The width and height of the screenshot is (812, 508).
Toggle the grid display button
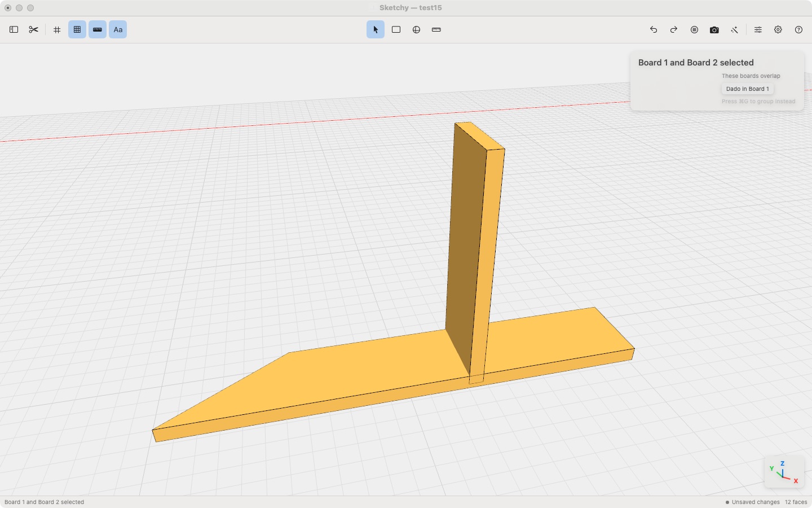(x=77, y=30)
